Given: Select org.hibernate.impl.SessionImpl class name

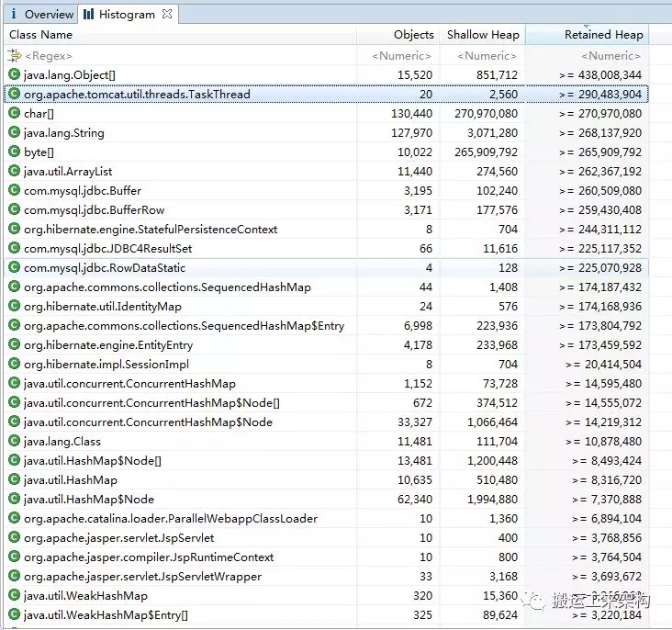Looking at the screenshot, I should tap(106, 365).
